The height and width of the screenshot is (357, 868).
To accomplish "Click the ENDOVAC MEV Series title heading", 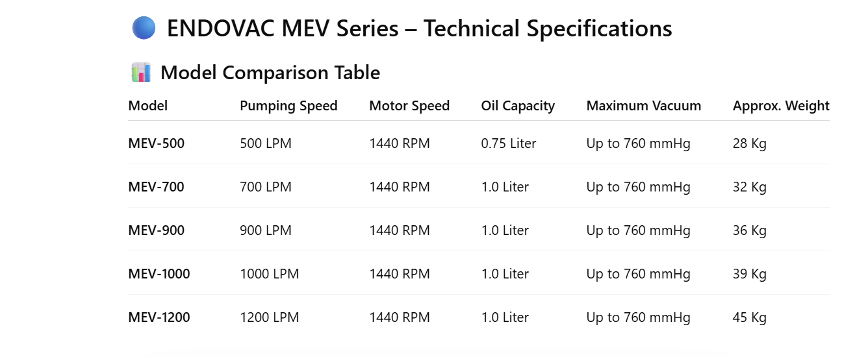I will (x=419, y=29).
